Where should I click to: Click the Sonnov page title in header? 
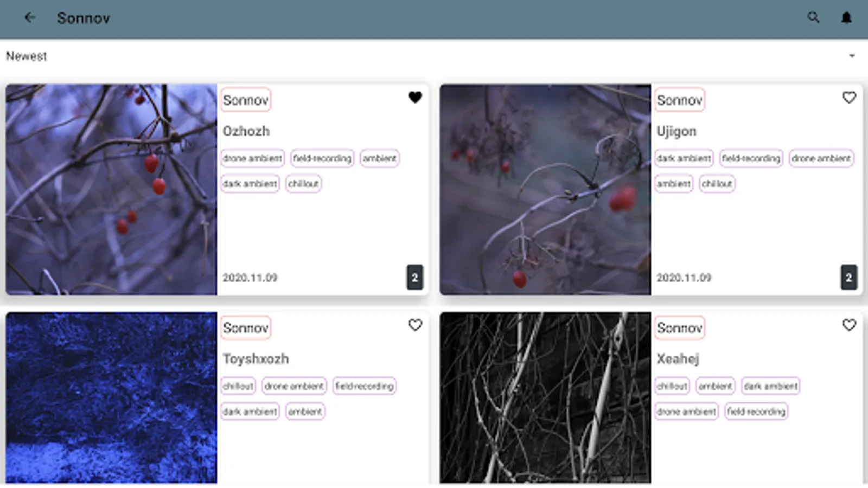(84, 18)
